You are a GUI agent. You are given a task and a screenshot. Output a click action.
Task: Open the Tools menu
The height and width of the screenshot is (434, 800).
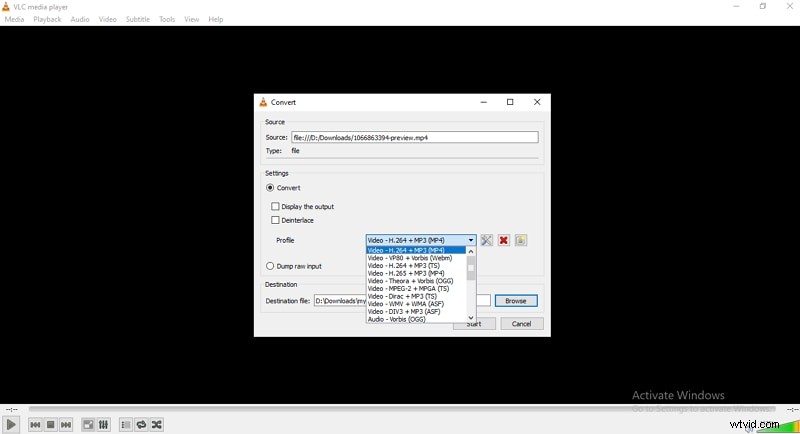pos(167,19)
